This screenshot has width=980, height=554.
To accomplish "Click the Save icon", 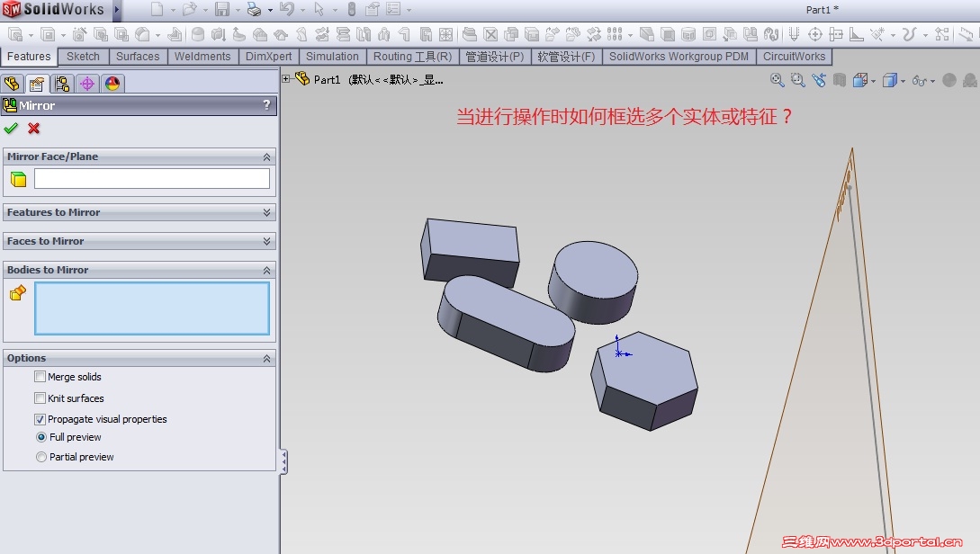I will (222, 9).
